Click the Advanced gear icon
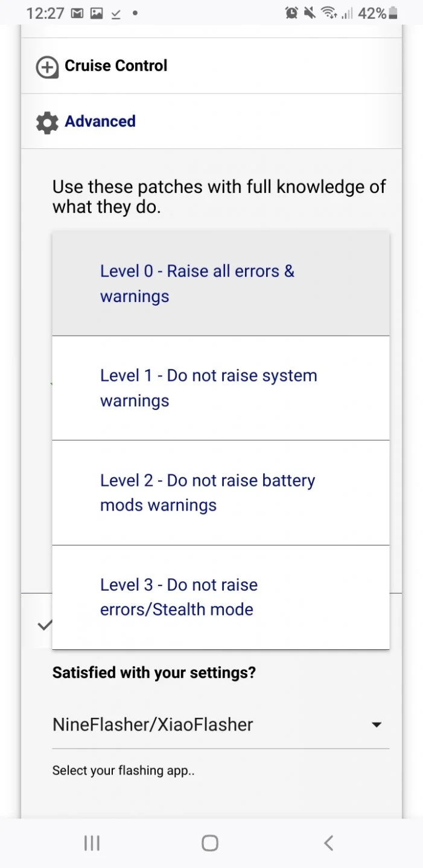The height and width of the screenshot is (868, 423). point(47,122)
